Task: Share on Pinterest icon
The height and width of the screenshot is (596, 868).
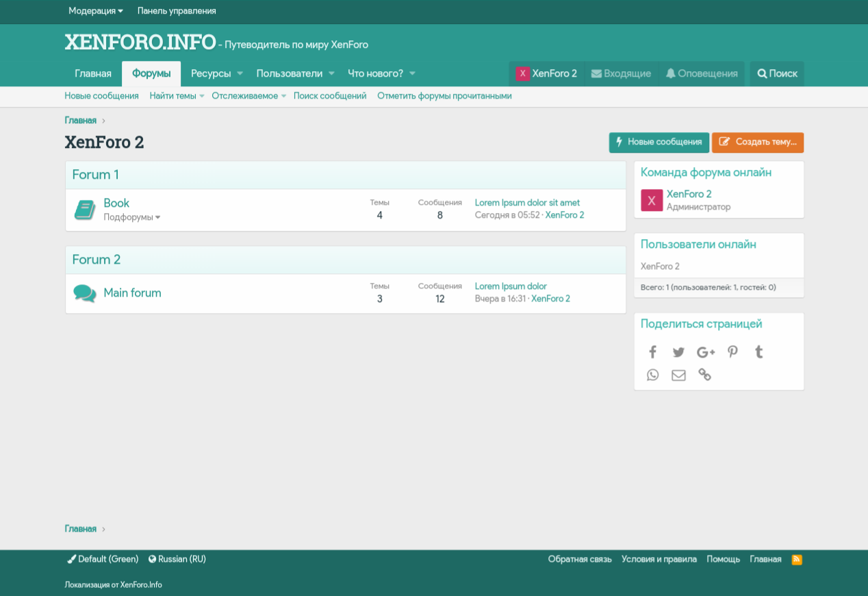Action: (x=732, y=352)
